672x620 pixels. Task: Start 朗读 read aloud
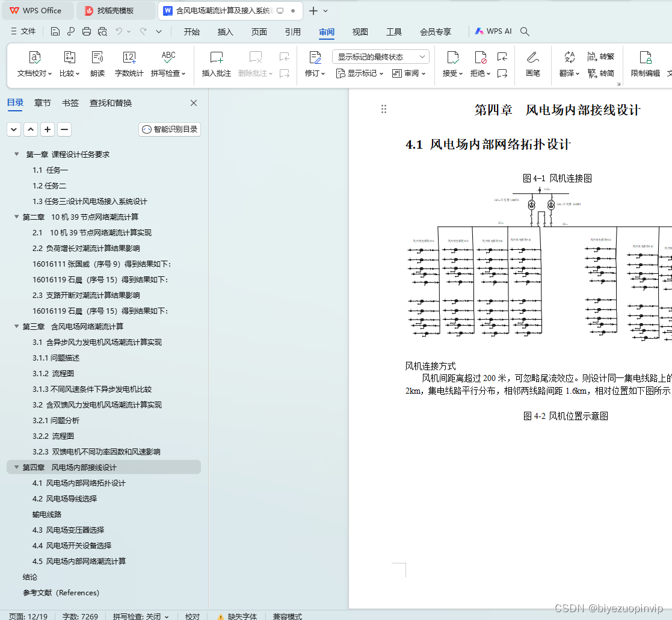tap(97, 64)
